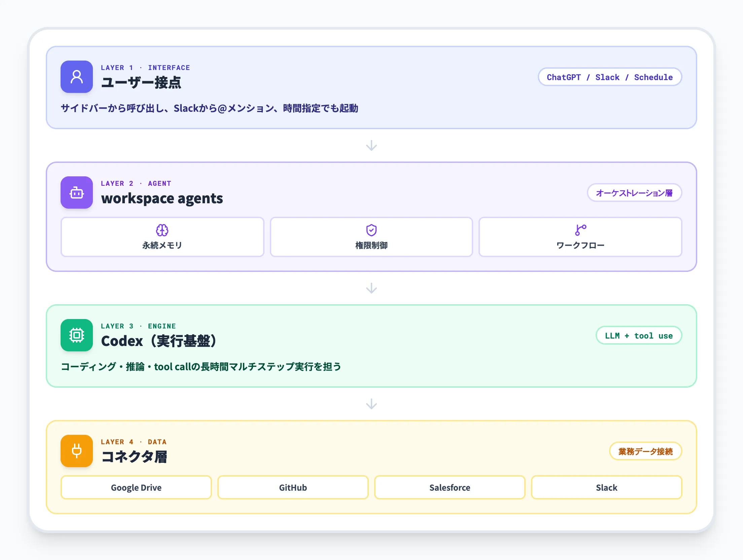The width and height of the screenshot is (743, 560).
Task: Enable the ワークフロー option
Action: click(x=580, y=237)
